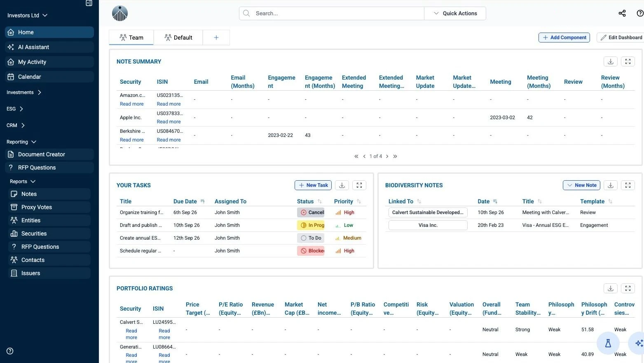Download Portfolio Ratings table
This screenshot has height=363, width=644.
click(x=611, y=288)
